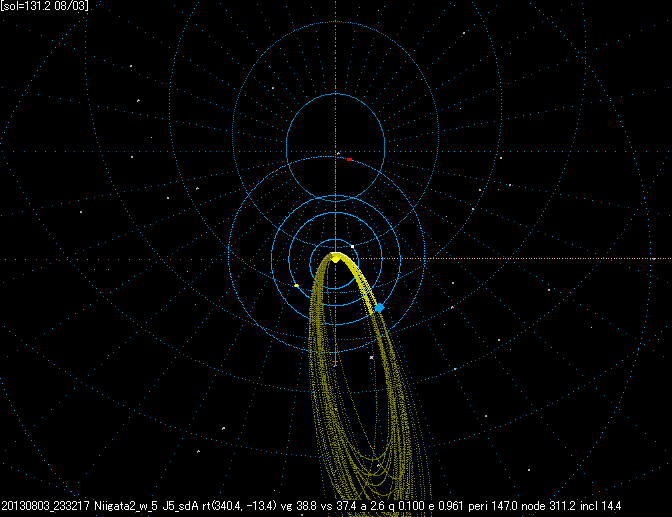Select the "[sol=131.2 08/03]" label
672x517 pixels.
[x=45, y=6]
